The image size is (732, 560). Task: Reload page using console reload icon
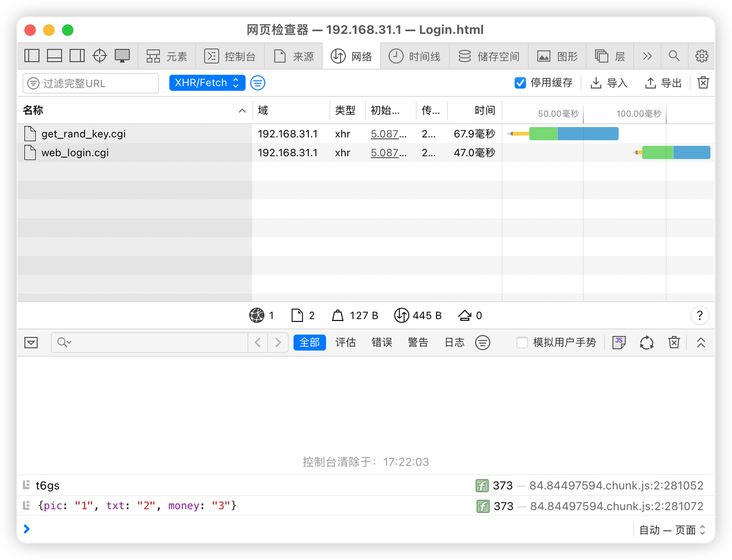pos(646,343)
